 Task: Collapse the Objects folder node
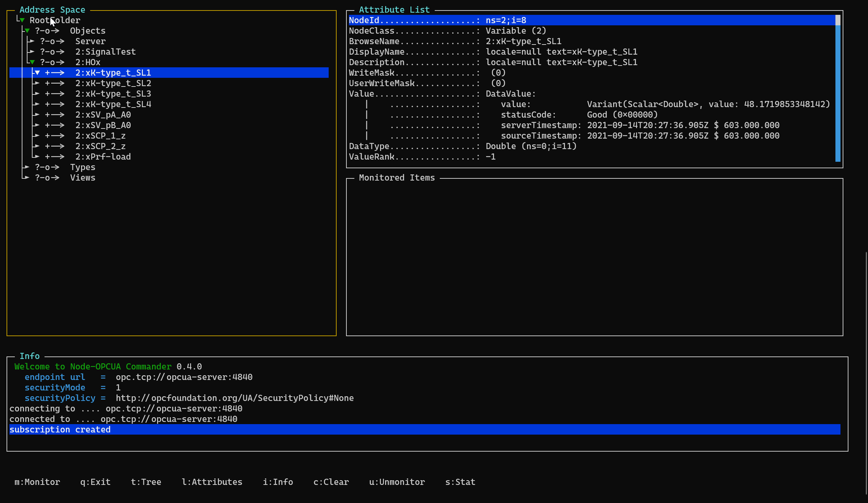click(27, 31)
